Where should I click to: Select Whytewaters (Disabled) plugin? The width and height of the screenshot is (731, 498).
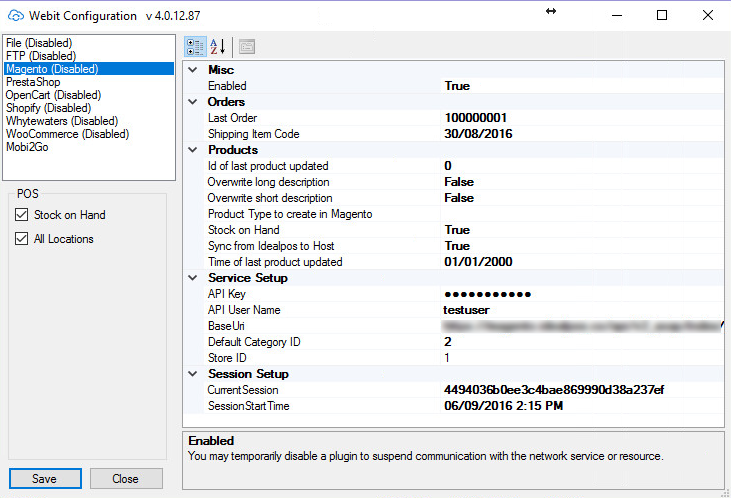89,121
